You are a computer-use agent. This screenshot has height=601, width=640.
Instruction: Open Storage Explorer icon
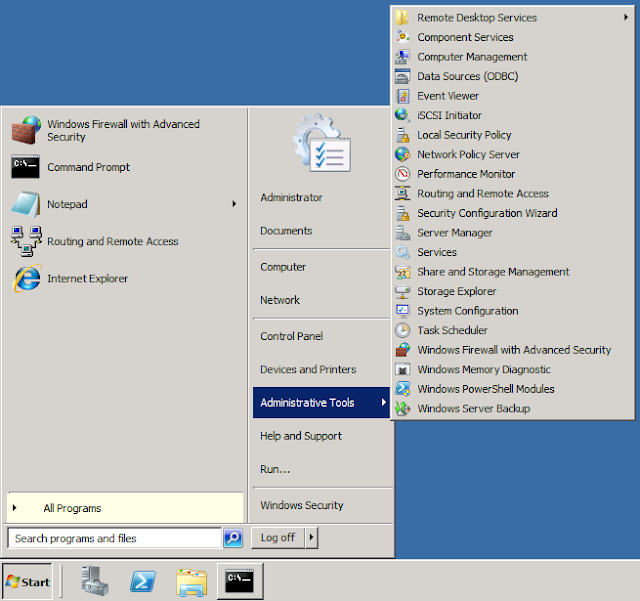[402, 292]
